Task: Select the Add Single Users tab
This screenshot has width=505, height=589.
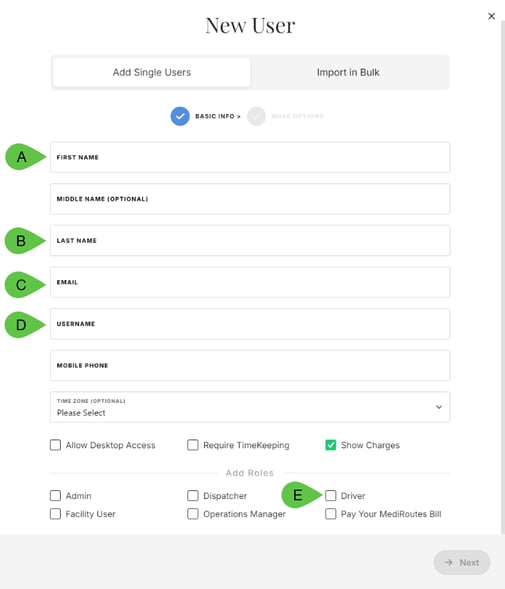Action: [x=152, y=72]
